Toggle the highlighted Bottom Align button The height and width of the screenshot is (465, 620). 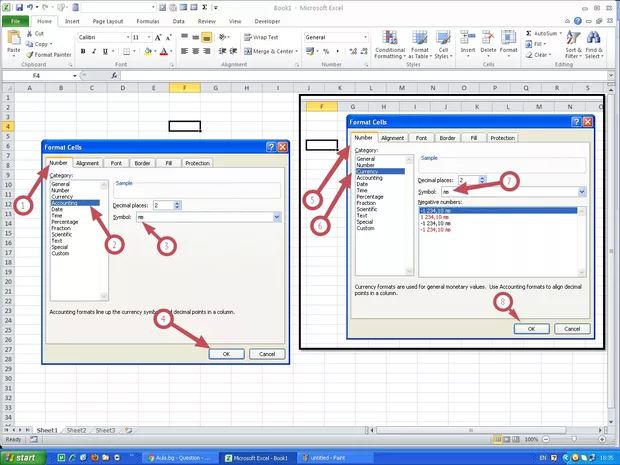pos(206,37)
